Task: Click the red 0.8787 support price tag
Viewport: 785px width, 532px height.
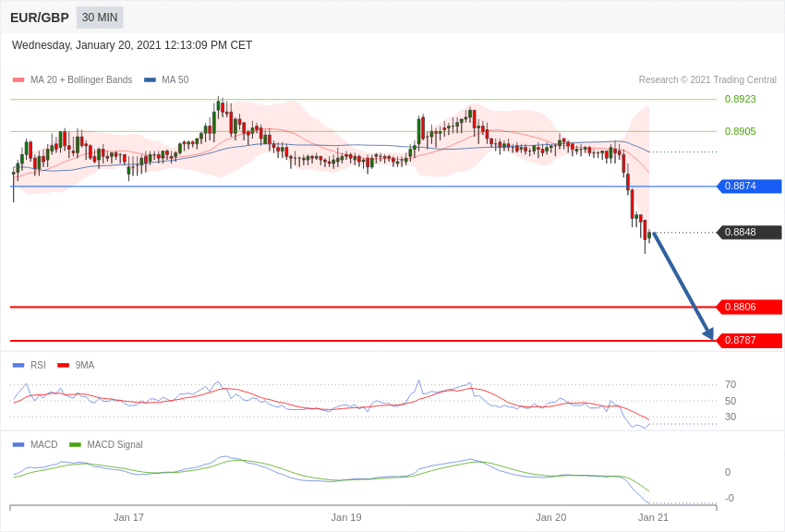Action: 750,340
